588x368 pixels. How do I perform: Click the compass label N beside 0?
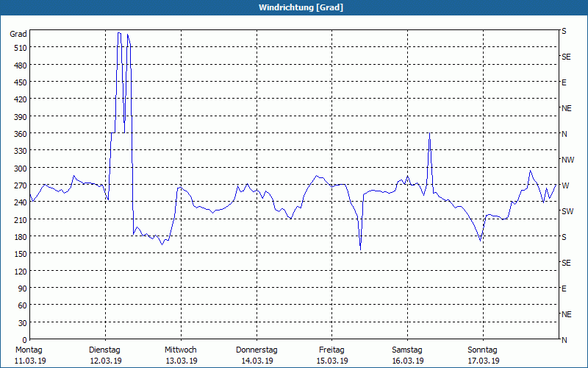click(x=564, y=340)
